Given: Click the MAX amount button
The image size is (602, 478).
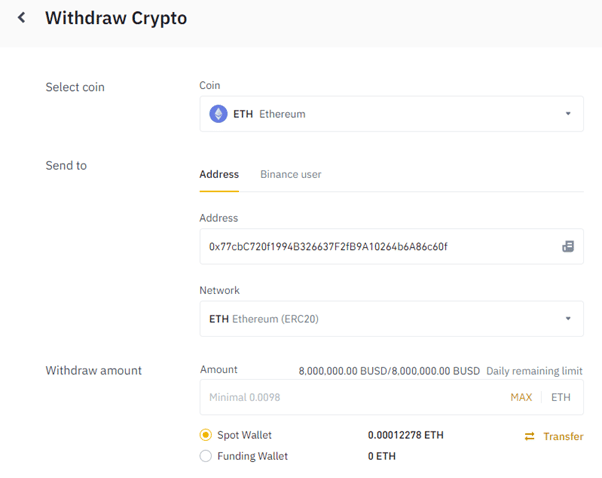Looking at the screenshot, I should (521, 397).
